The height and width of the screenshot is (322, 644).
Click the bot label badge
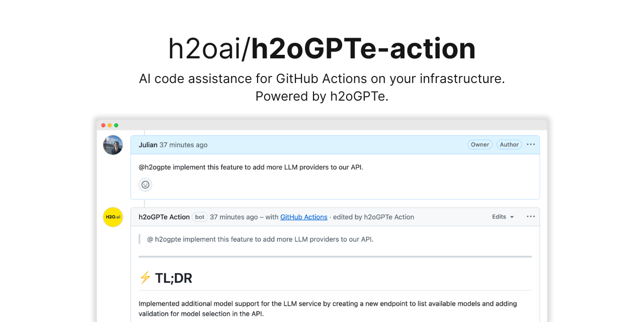point(200,217)
